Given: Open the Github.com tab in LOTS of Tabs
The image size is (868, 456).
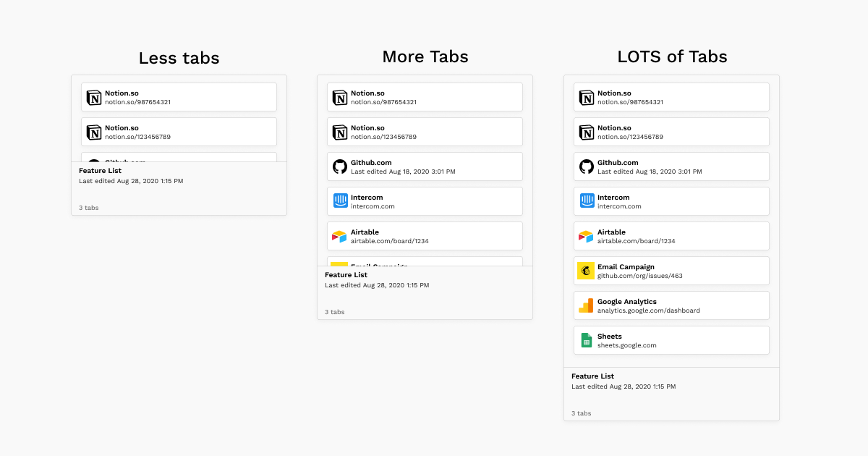Looking at the screenshot, I should [671, 166].
